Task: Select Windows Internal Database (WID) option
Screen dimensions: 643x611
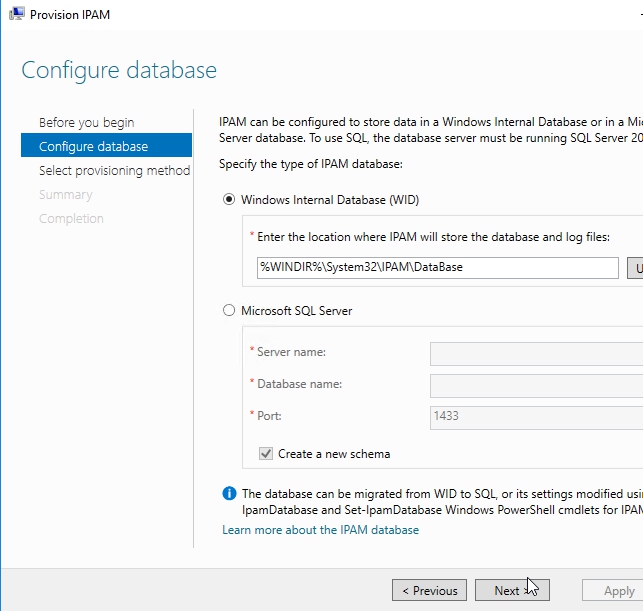Action: click(229, 200)
